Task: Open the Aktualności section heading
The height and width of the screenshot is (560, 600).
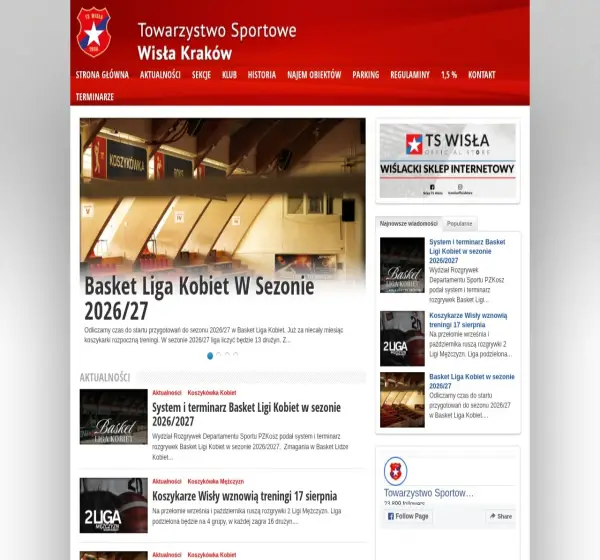Action: pos(105,377)
